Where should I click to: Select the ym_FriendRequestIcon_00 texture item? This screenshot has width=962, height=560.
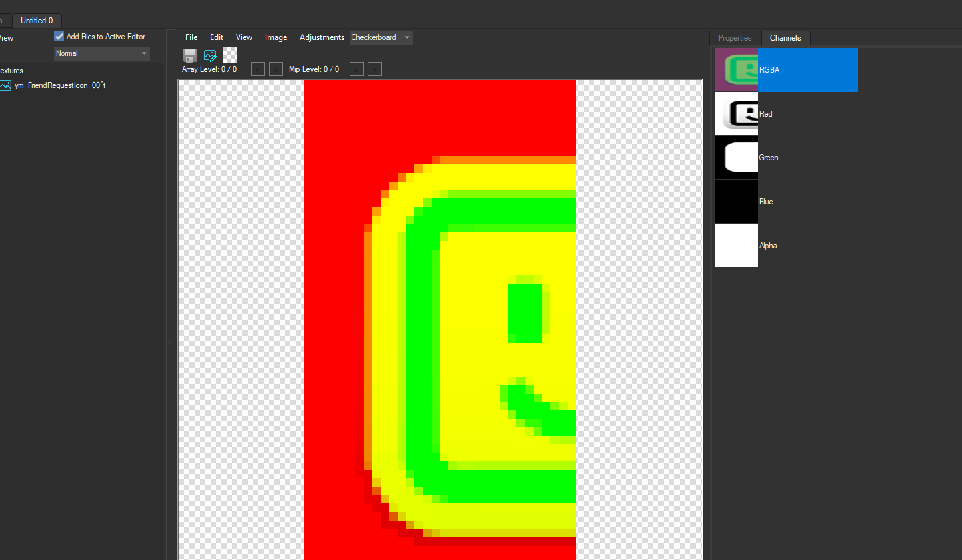60,85
